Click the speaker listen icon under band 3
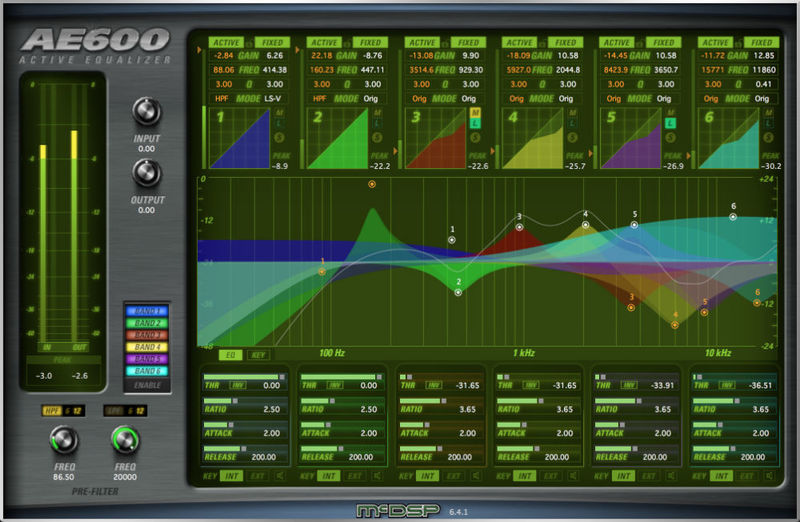Screen dimensions: 800x522 tap(478, 476)
